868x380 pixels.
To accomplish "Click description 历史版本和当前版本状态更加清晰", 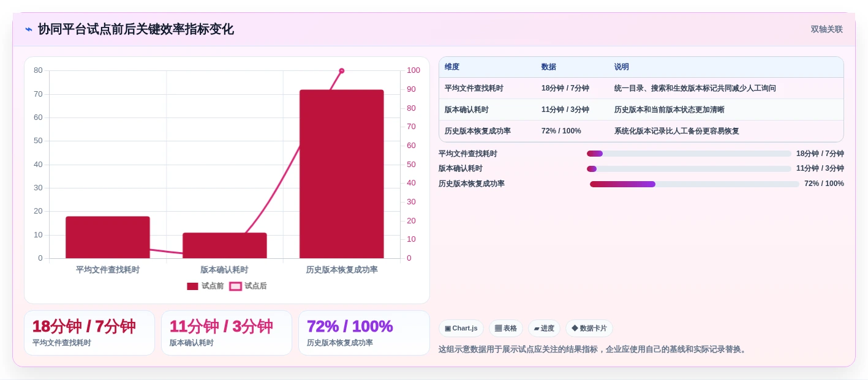I will click(670, 110).
